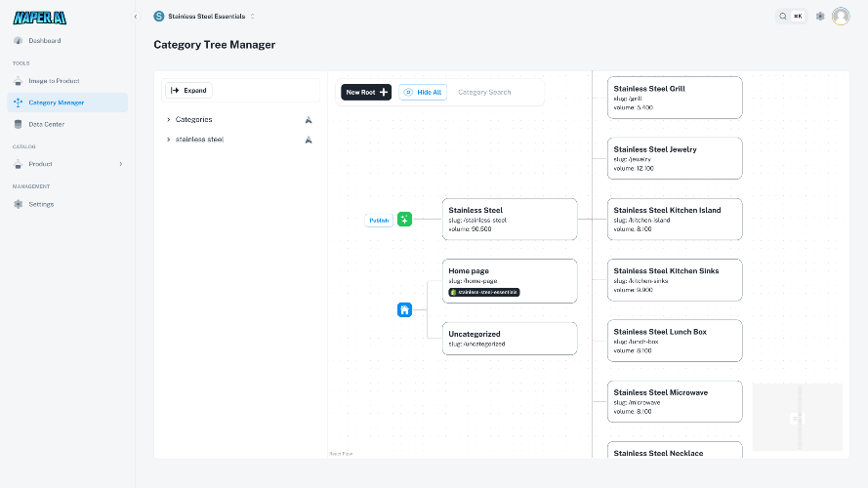Open the Dashboard page
The image size is (868, 488).
(x=67, y=40)
